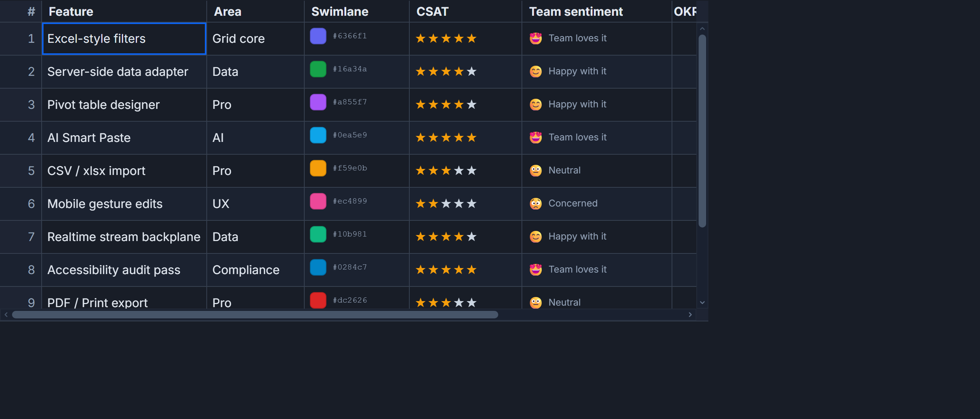This screenshot has height=419, width=980.
Task: Pick the emerald #10b981 swatch
Action: (318, 234)
